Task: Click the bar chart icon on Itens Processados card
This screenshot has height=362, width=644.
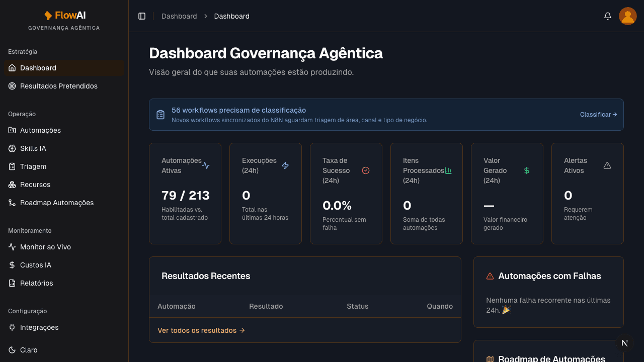Action: 448,170
